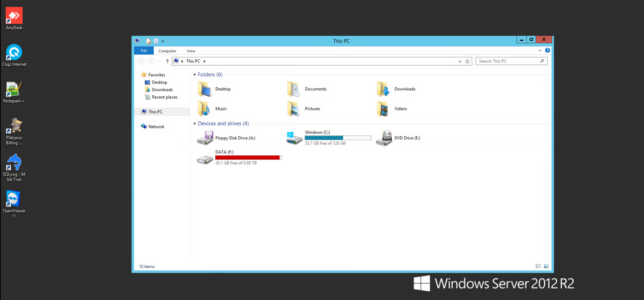
Task: Click the Pictures folder label
Action: coord(312,109)
